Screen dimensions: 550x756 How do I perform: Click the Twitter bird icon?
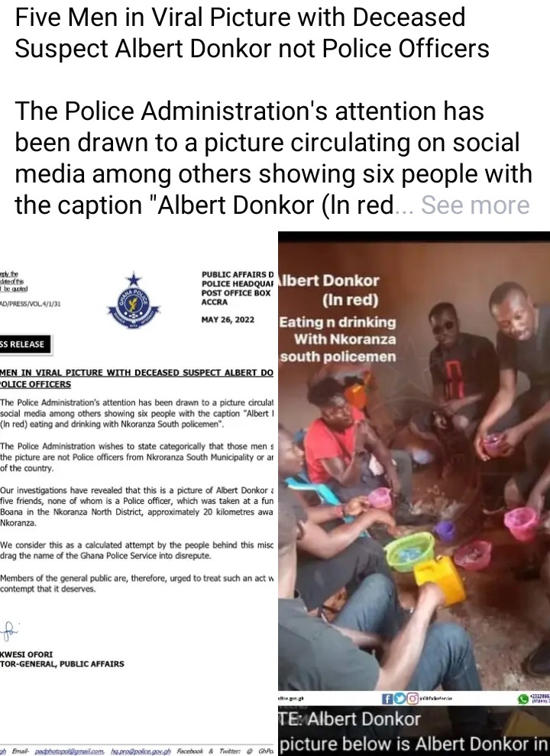click(x=400, y=698)
